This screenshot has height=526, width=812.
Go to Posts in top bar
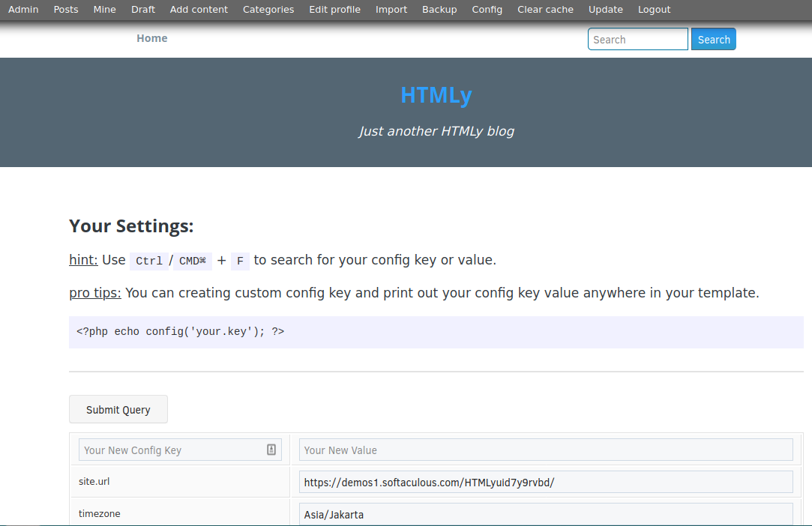coord(66,9)
